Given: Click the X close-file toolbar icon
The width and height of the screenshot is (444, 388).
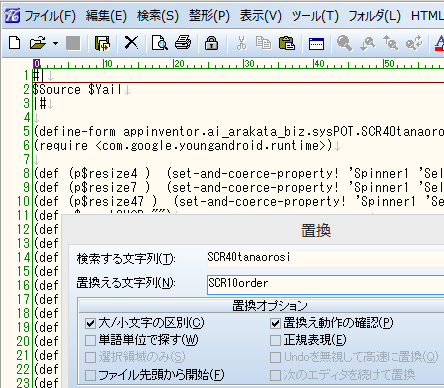Looking at the screenshot, I should 131,43.
